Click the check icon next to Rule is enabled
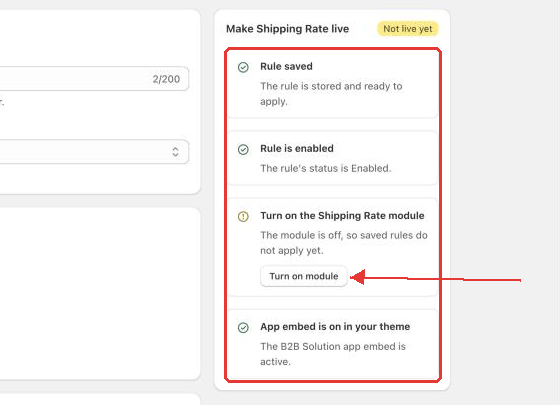The image size is (560, 405). click(x=243, y=149)
